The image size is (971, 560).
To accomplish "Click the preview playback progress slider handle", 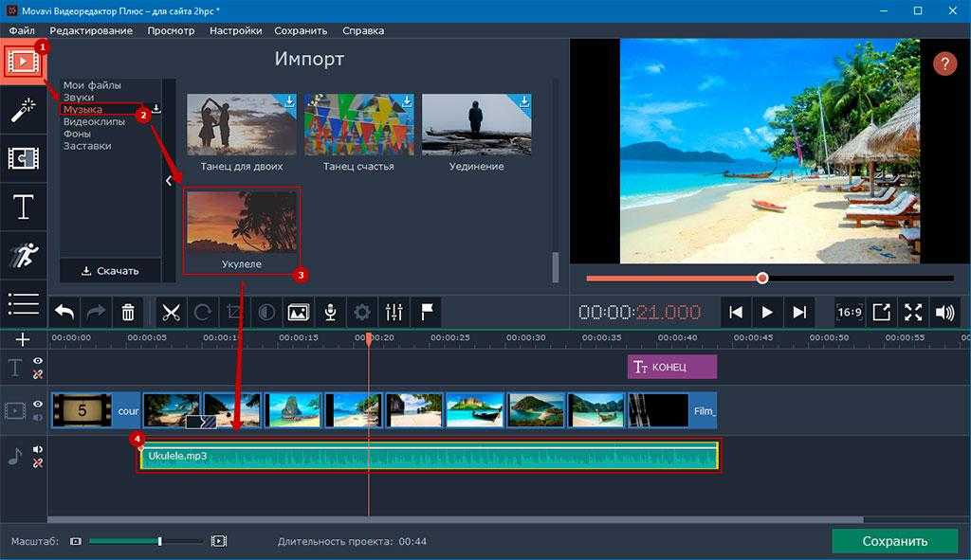I will click(x=762, y=279).
